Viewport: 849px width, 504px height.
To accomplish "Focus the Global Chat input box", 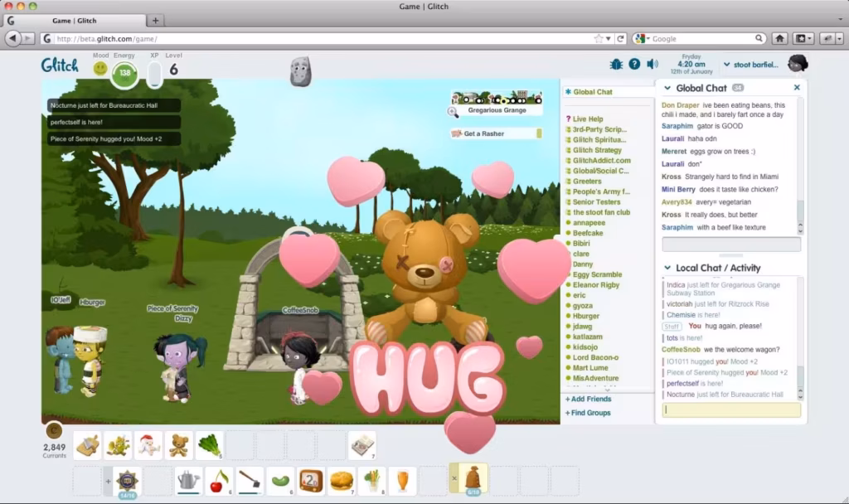I will tap(731, 245).
